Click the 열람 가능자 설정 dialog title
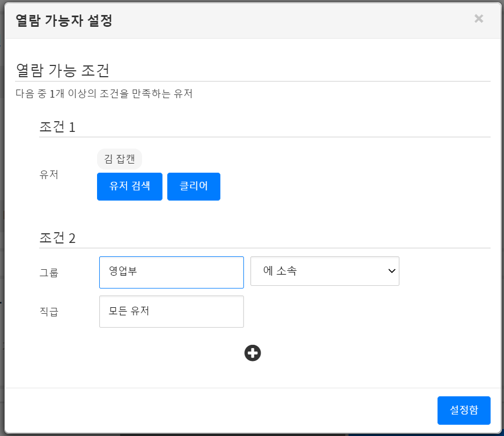This screenshot has width=504, height=436. (x=64, y=20)
